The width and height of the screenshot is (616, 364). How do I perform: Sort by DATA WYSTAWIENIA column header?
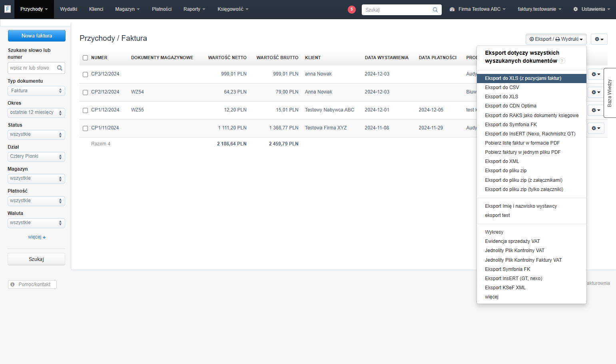click(387, 58)
